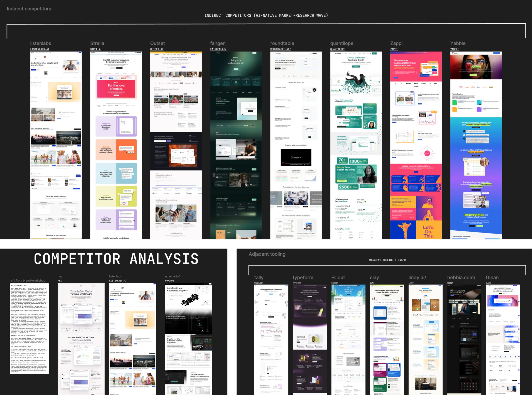Viewport: 532px width, 395px height.
Task: Click the 'COMPETITOR ANALYSIS' heading
Action: point(116,259)
